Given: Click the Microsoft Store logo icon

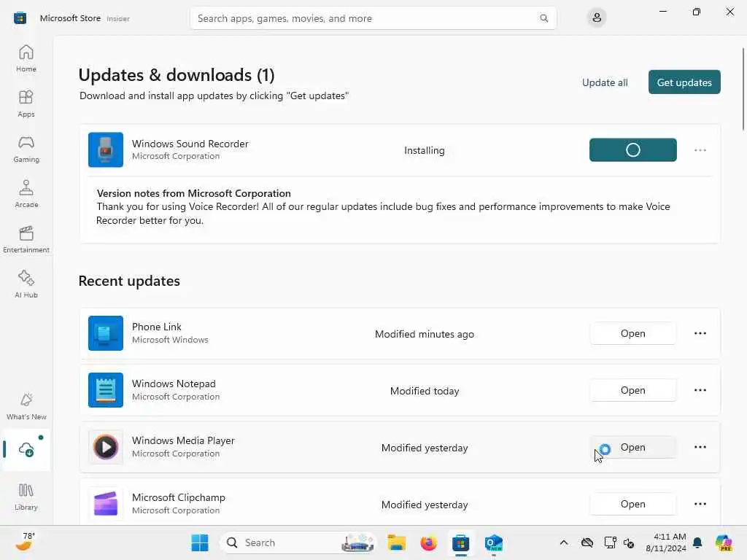Looking at the screenshot, I should [20, 18].
